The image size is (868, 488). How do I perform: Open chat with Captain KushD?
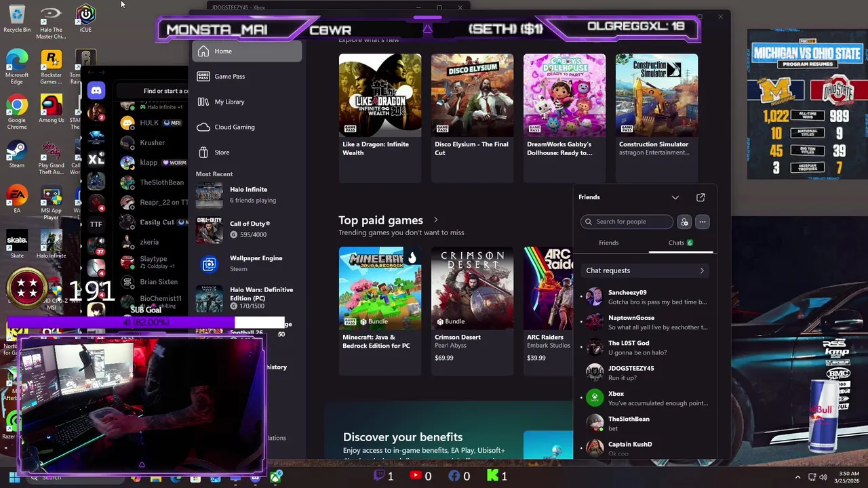click(645, 448)
